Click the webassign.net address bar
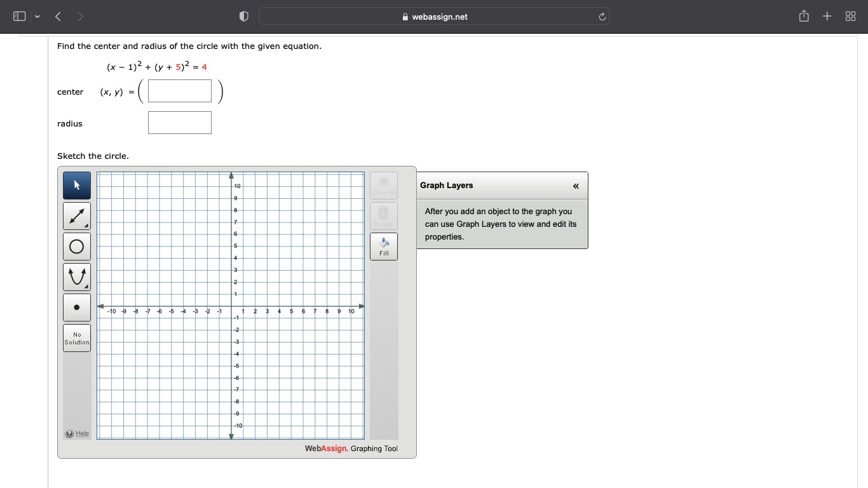 (x=434, y=17)
